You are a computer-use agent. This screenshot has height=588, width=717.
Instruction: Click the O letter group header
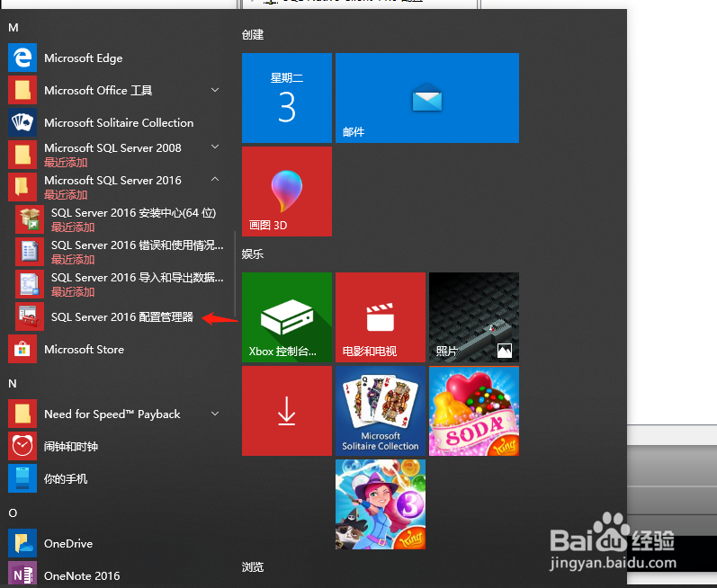[13, 513]
